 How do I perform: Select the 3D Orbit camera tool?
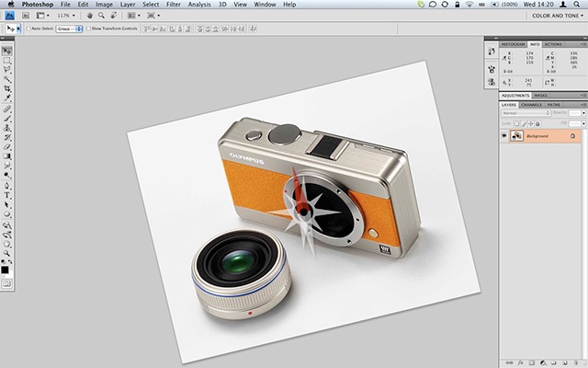tap(7, 236)
